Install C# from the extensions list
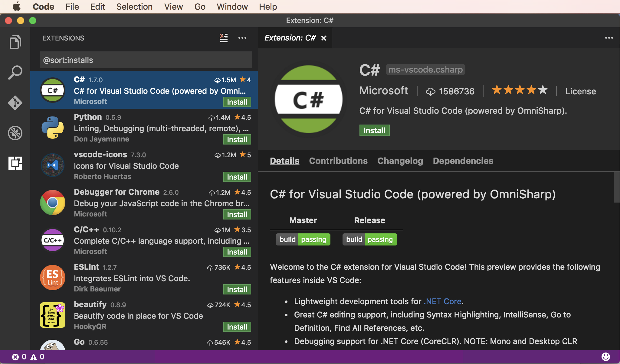This screenshot has height=364, width=620. pyautogui.click(x=237, y=102)
